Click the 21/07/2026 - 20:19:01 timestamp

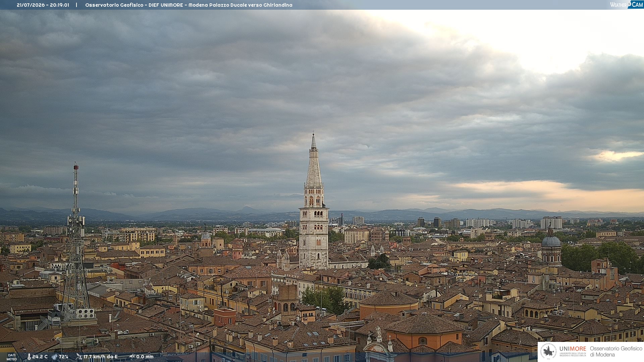[43, 5]
